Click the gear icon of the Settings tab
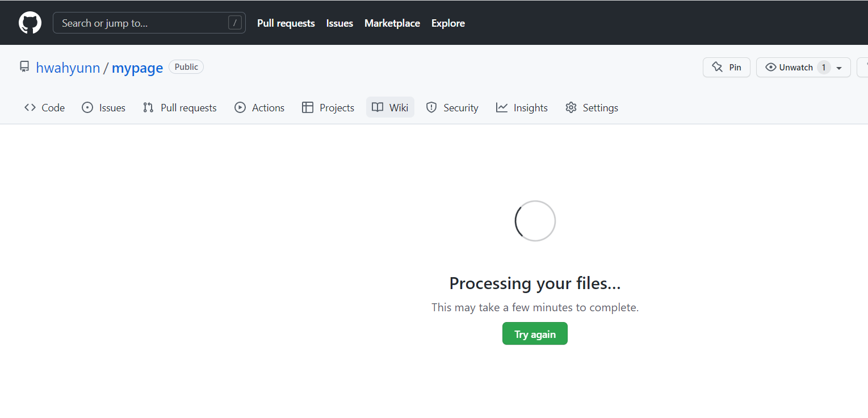This screenshot has width=868, height=418. pyautogui.click(x=571, y=108)
